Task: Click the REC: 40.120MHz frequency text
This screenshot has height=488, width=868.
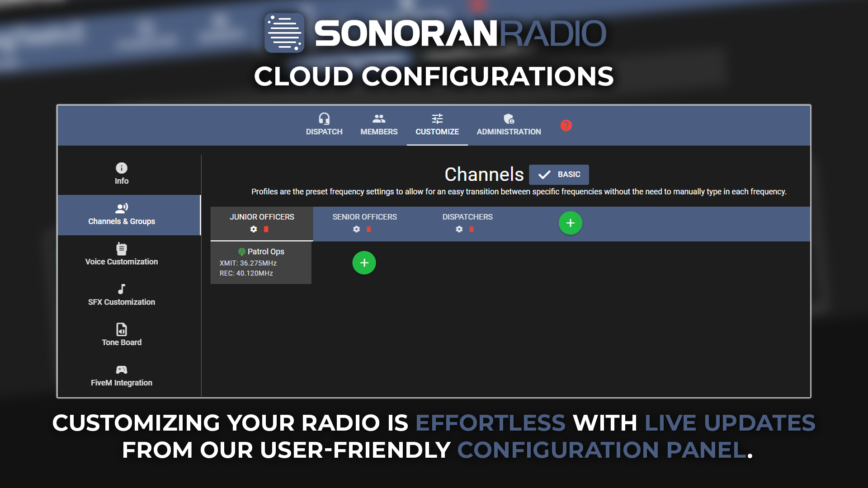Action: (246, 273)
